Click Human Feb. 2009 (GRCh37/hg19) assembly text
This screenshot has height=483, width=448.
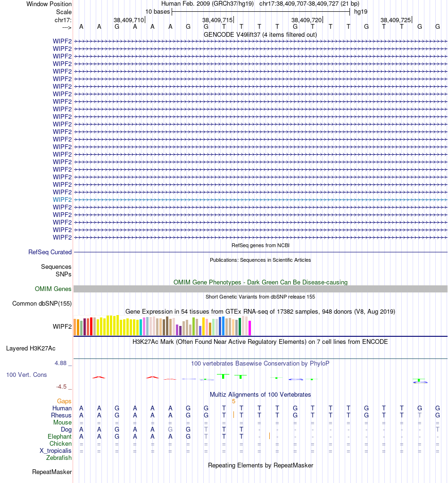[207, 4]
